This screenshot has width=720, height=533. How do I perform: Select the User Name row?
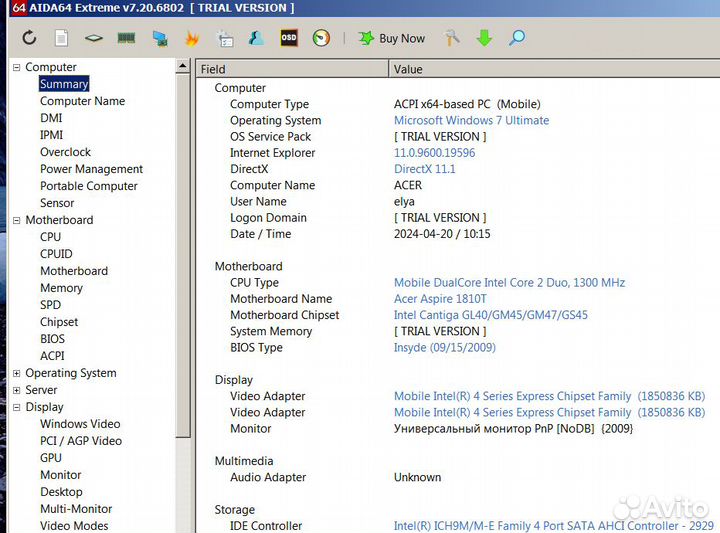(458, 202)
